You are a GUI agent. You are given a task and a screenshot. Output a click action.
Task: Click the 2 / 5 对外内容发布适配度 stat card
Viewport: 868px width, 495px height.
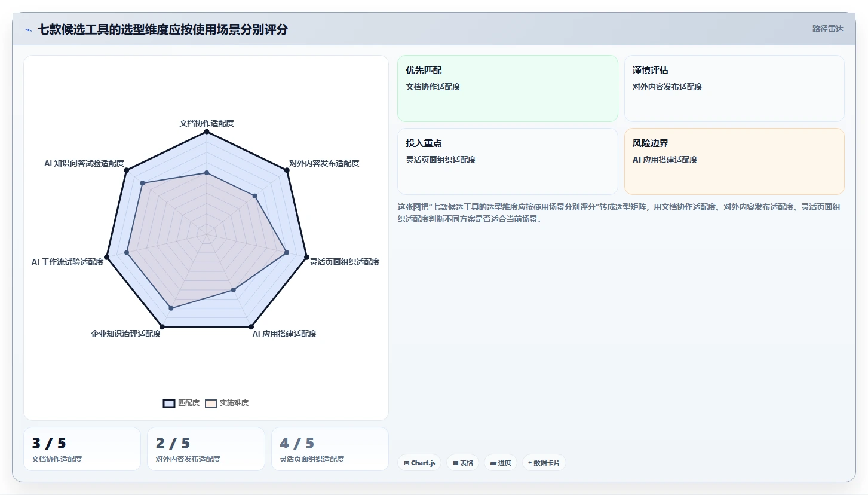(x=206, y=449)
